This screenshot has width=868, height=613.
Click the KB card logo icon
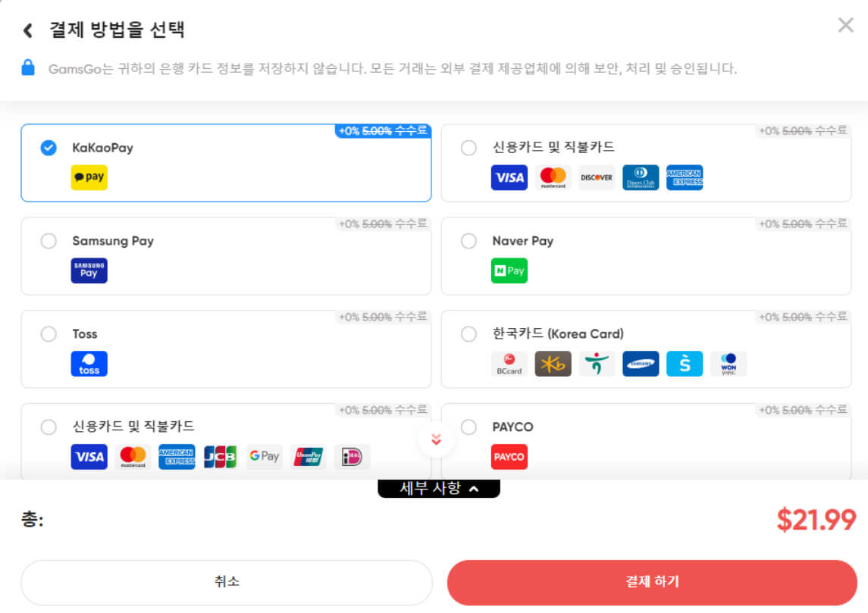click(553, 364)
